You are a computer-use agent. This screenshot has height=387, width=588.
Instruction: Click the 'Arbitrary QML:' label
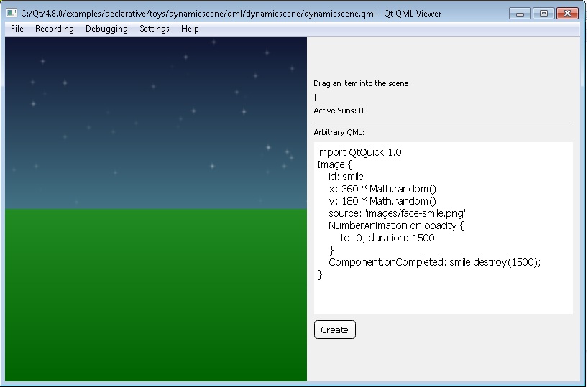339,132
